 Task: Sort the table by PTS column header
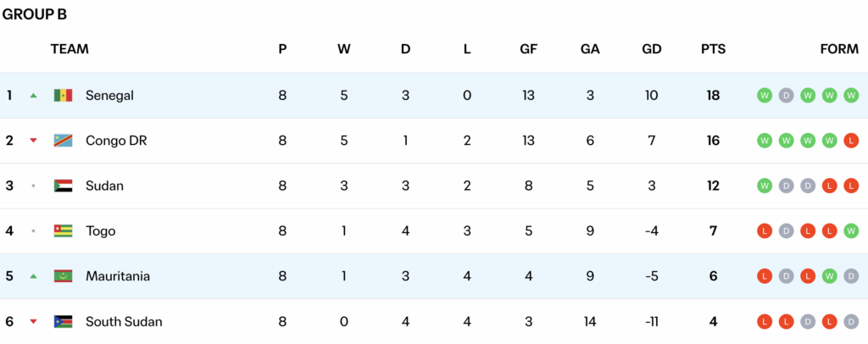click(x=713, y=49)
